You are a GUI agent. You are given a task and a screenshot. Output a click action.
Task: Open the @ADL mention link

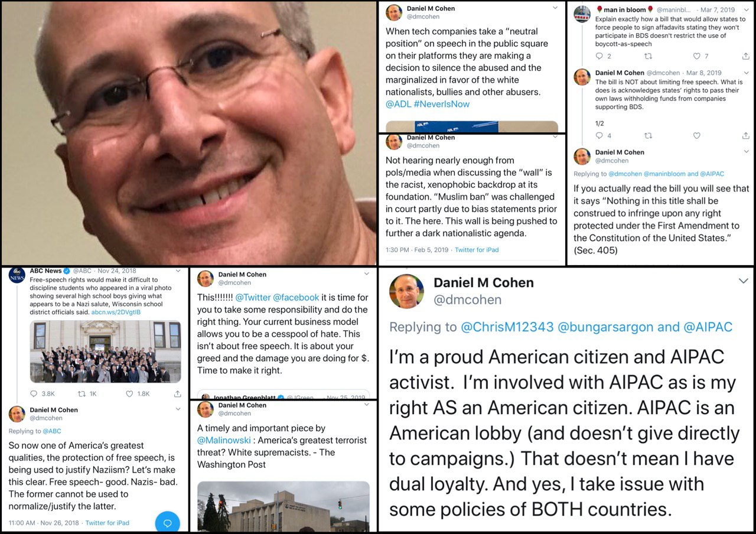[x=397, y=104]
